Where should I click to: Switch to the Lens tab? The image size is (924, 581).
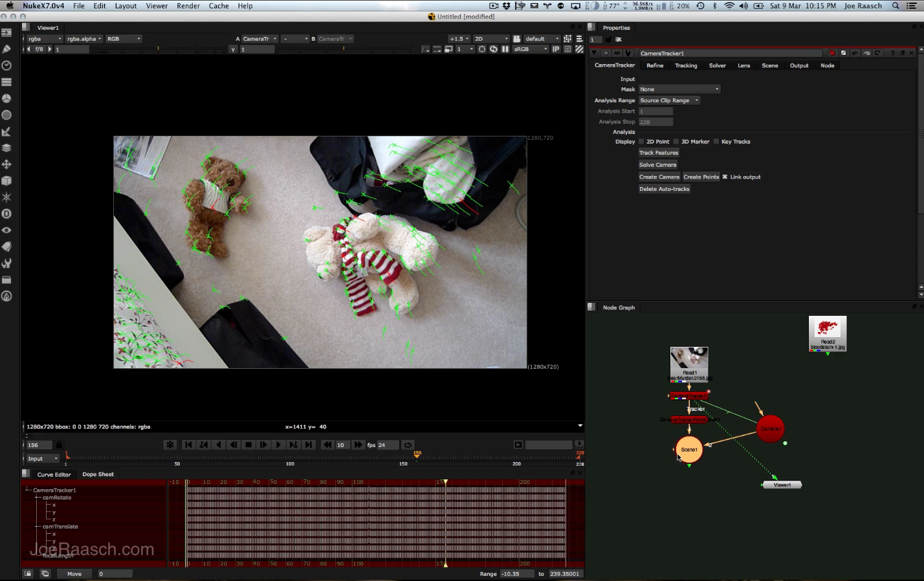click(744, 65)
